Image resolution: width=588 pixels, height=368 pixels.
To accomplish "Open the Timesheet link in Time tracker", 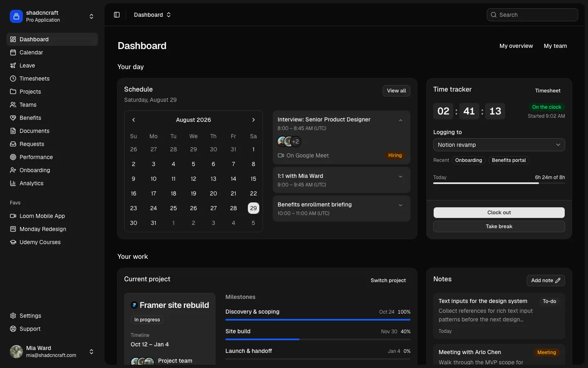I will tap(548, 91).
